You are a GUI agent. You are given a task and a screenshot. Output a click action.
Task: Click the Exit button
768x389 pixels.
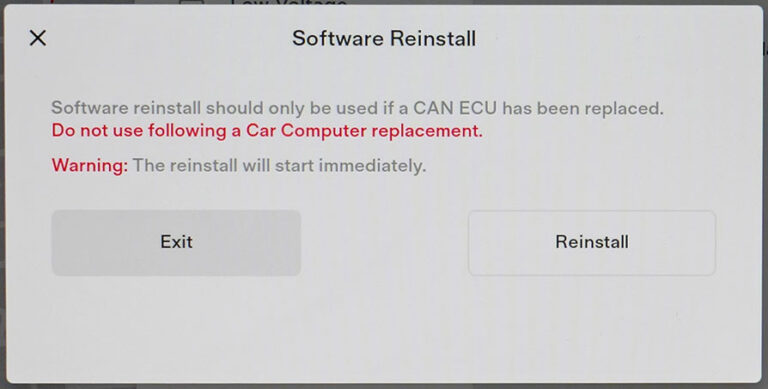(x=176, y=243)
